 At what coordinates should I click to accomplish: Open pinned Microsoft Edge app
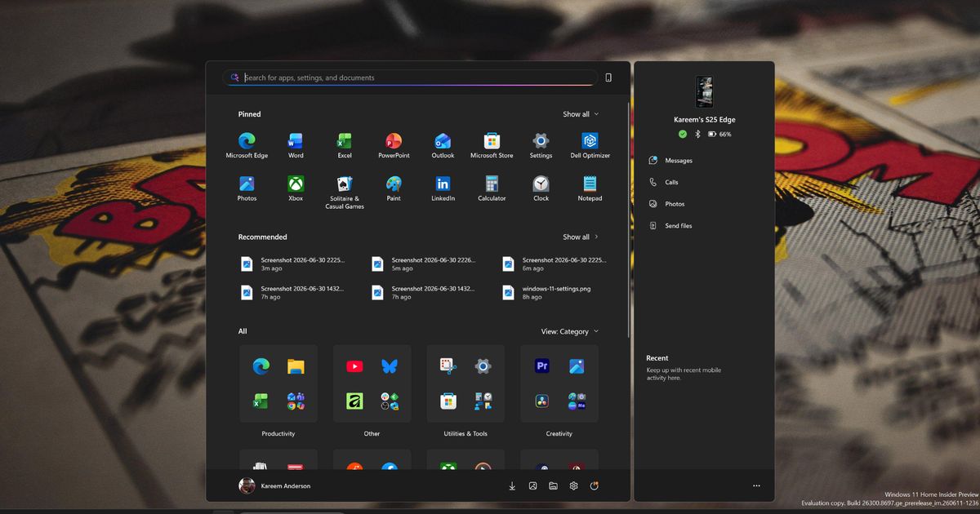coord(247,145)
